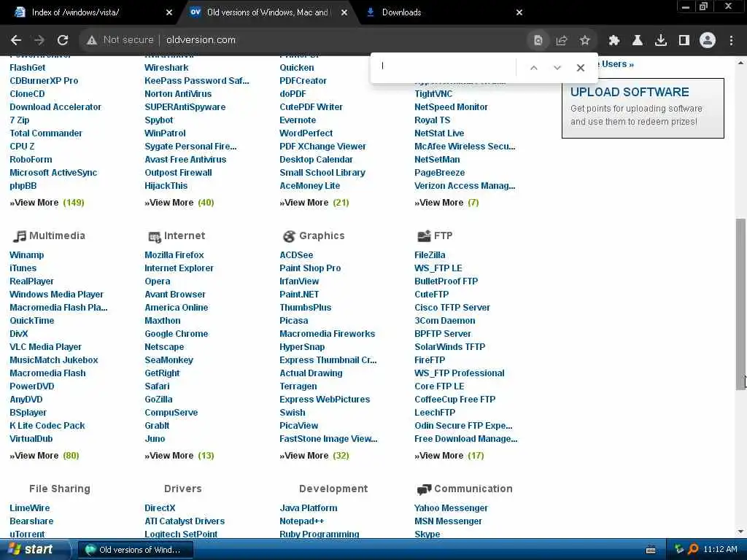747x560 pixels.
Task: Go to next find result arrow
Action: [557, 68]
